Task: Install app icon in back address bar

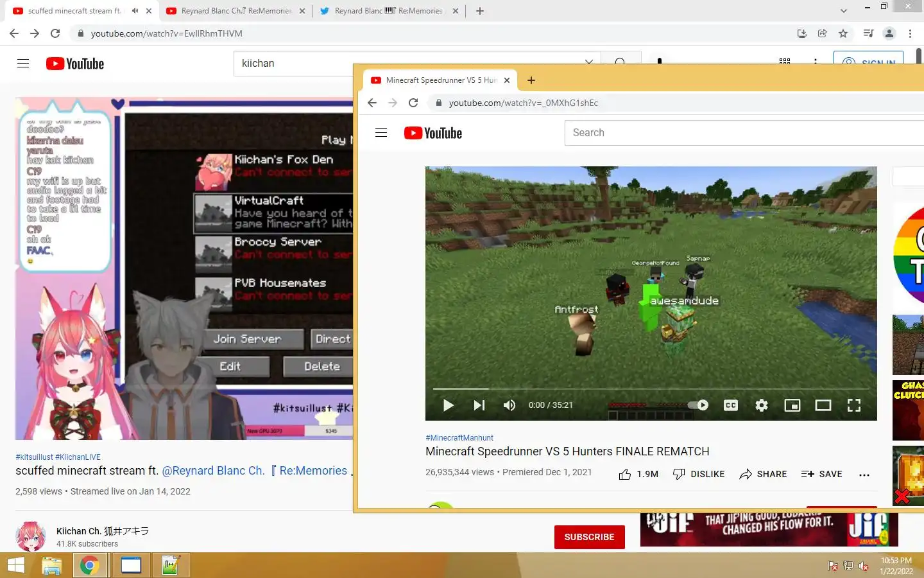Action: [x=801, y=33]
